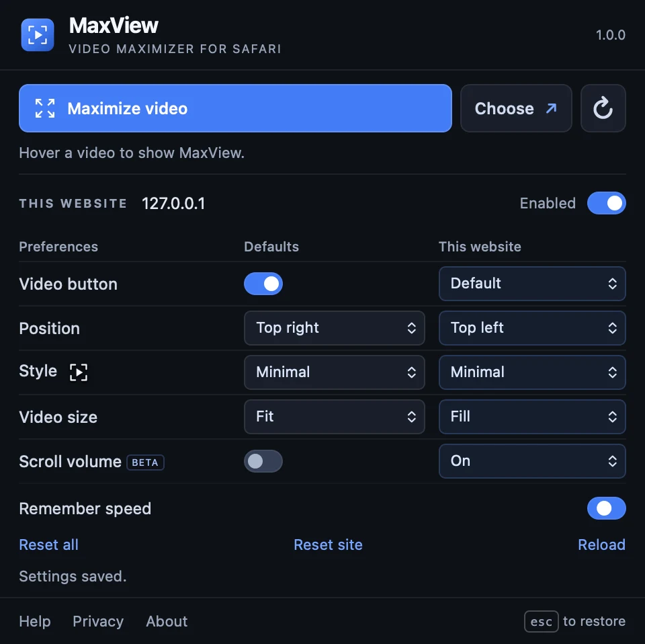Click the Enabled label text
The width and height of the screenshot is (645, 644).
[548, 203]
